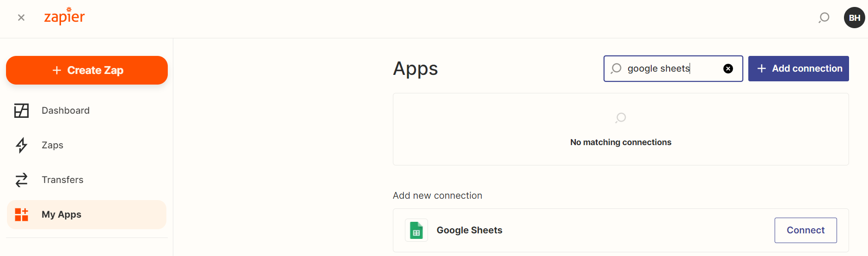Select the My Apps menu item

point(87,214)
